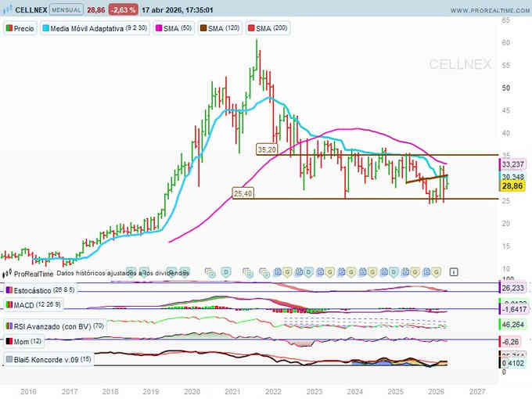
Task: Click the 35,20 resistance level label
Action: coord(268,148)
